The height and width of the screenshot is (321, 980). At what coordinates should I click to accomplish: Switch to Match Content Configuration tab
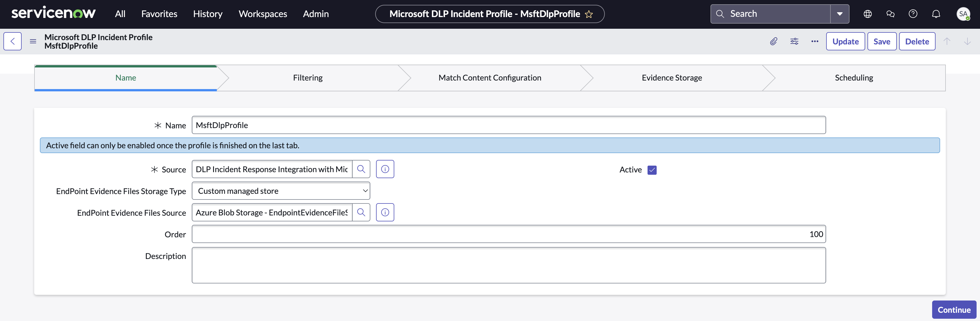click(490, 78)
